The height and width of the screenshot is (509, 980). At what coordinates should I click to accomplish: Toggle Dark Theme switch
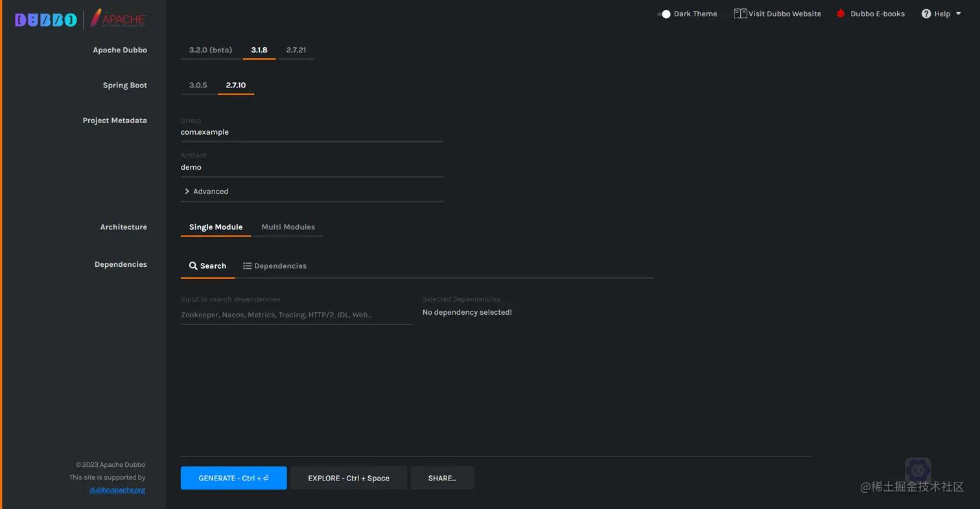[x=665, y=14]
